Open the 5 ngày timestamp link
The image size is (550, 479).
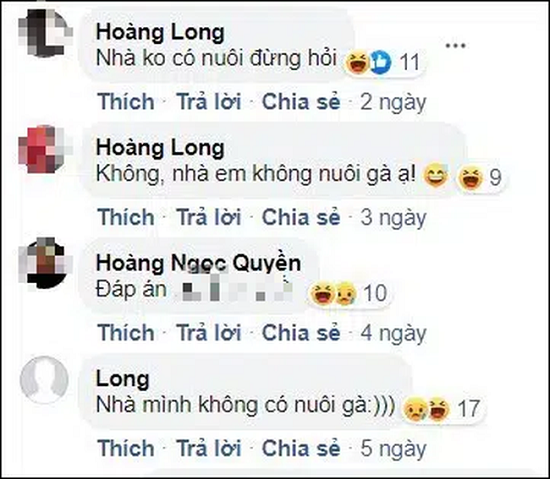click(393, 449)
